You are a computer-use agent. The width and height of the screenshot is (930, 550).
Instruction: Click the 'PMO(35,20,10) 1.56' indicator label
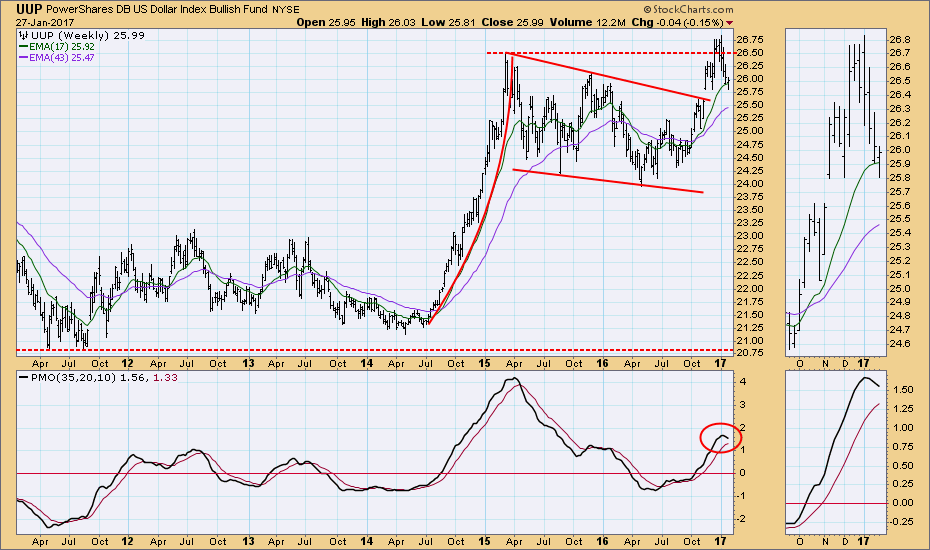point(90,377)
